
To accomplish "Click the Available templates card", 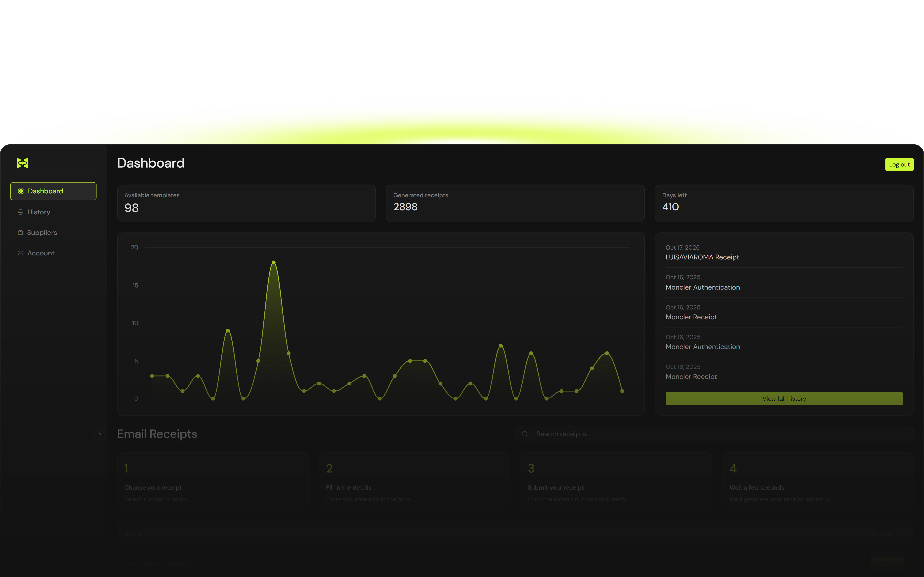I will (246, 203).
